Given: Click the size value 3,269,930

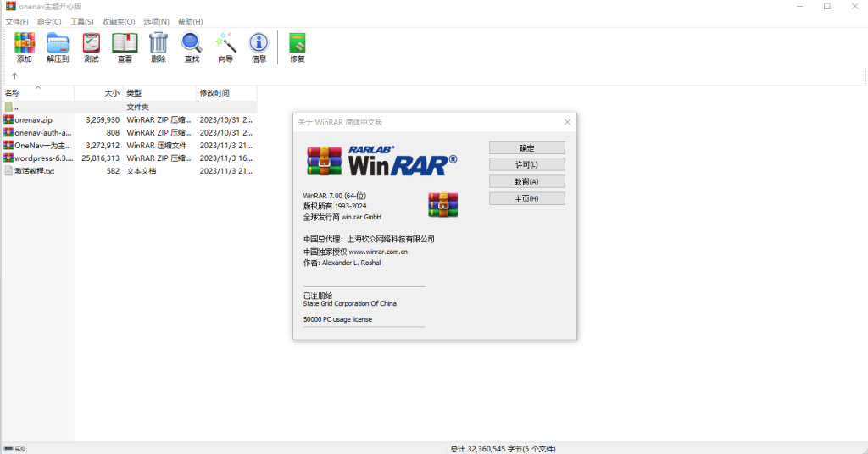Looking at the screenshot, I should click(x=103, y=119).
